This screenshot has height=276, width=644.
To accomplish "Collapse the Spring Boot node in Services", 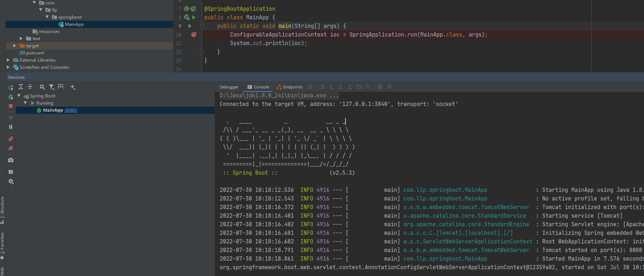I will coord(19,96).
